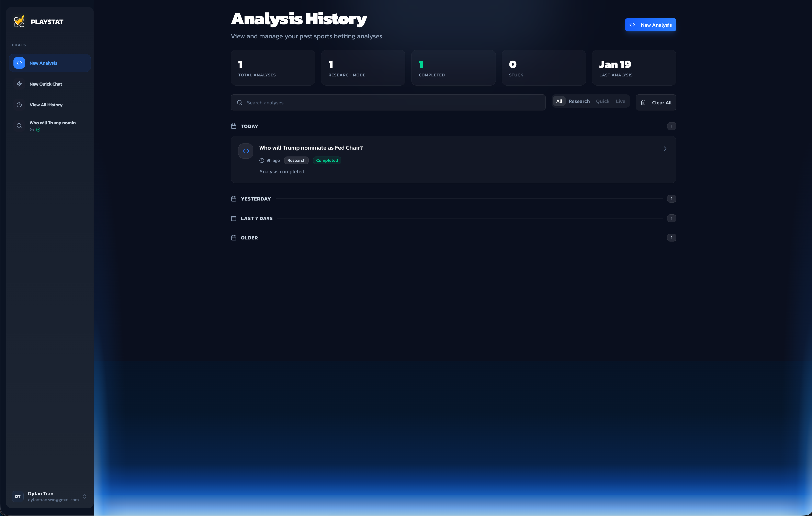The width and height of the screenshot is (812, 516).
Task: Click the New Analysis button at top right
Action: tap(650, 25)
